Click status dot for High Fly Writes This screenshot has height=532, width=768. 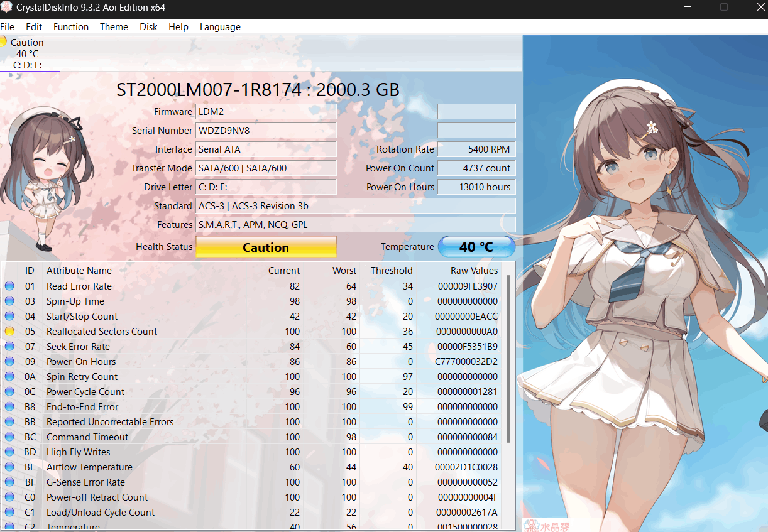click(x=9, y=452)
